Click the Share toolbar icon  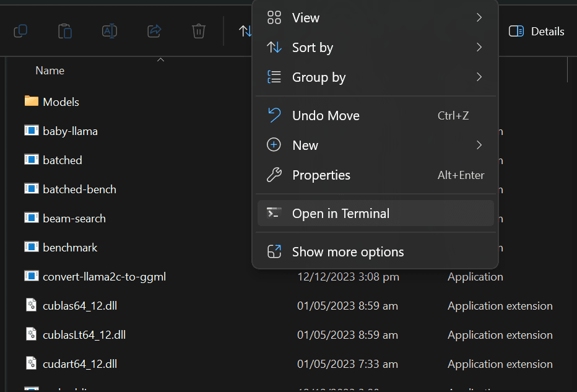(154, 31)
